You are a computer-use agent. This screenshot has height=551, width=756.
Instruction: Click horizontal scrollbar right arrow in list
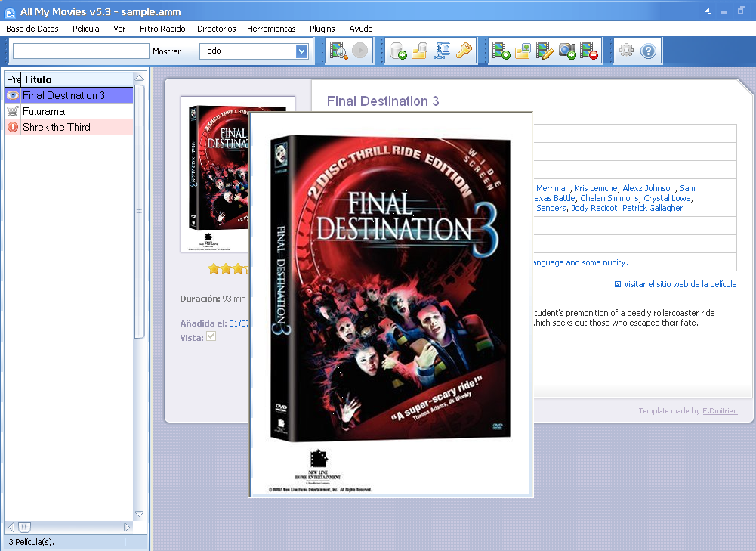click(x=127, y=528)
